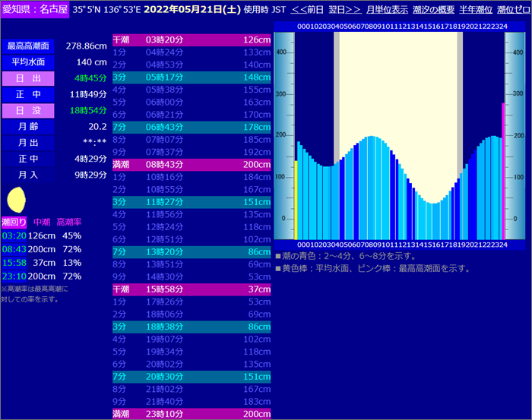Open 月単位表示 monthly view link
Viewport: 532px width, 420px height.
(x=387, y=9)
